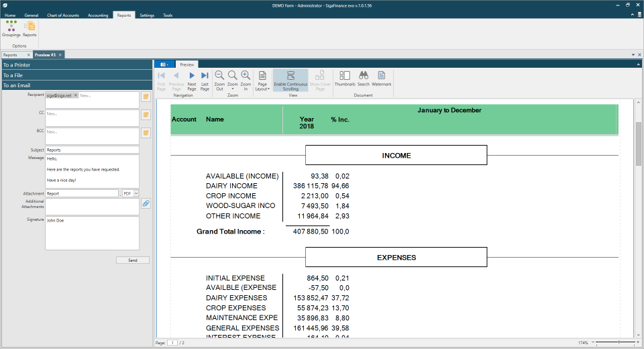Go to Next Page of preview
This screenshot has height=349, width=644.
[x=192, y=81]
